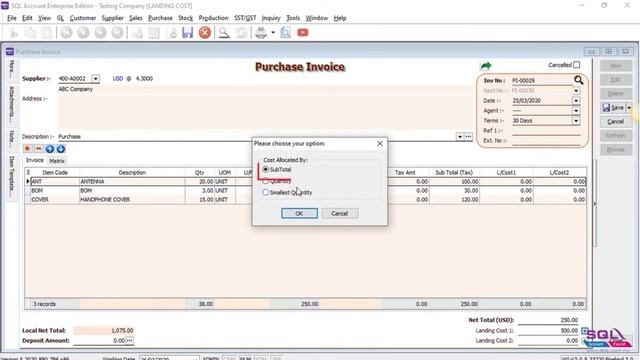Select the HANDPHONE COVER description cell
640x360 pixels.
132,200
